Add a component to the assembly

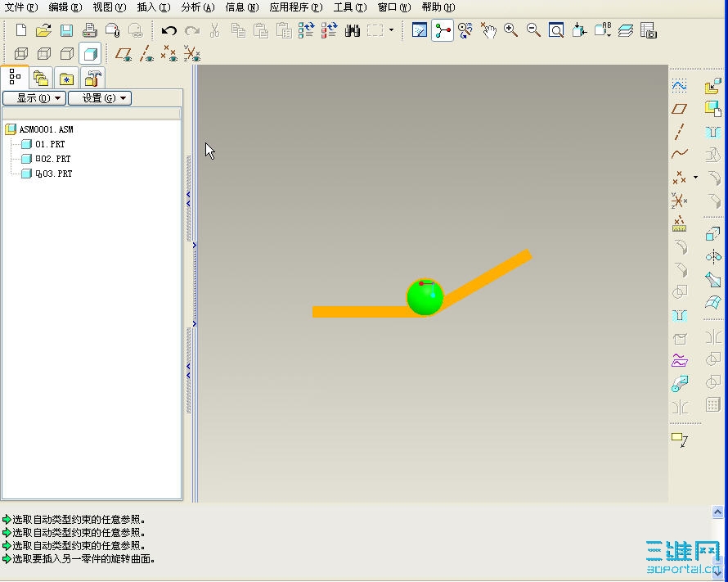[712, 86]
